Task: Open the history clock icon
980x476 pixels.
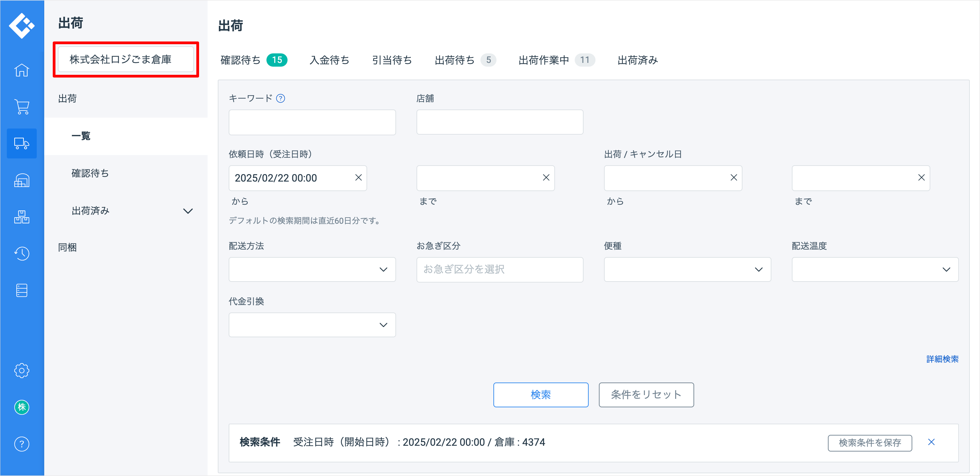Action: pos(22,254)
